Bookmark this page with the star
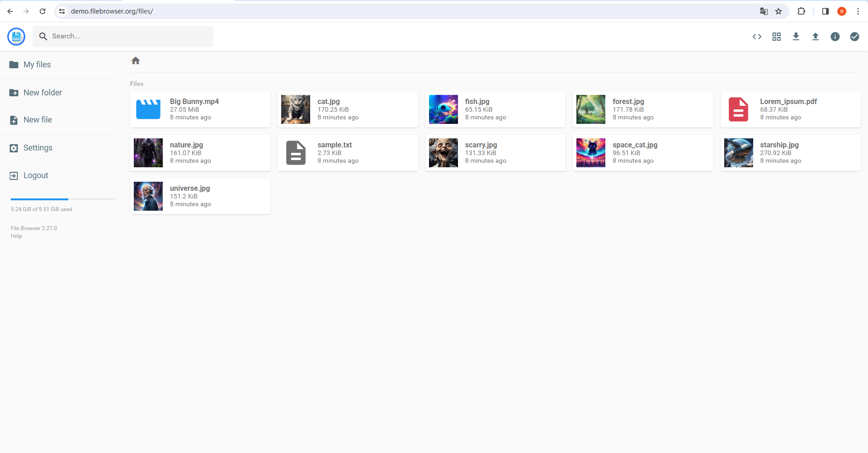This screenshot has width=868, height=453. click(779, 11)
